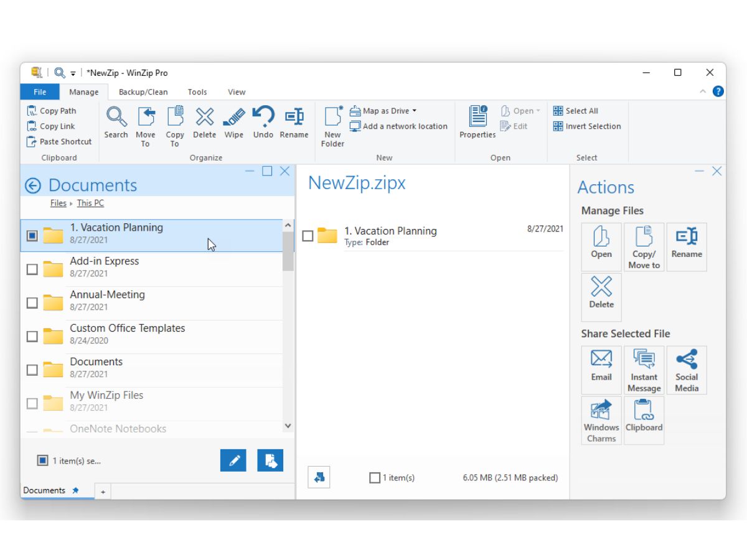Switch to the View ribbon tab
This screenshot has width=747, height=560.
[237, 91]
